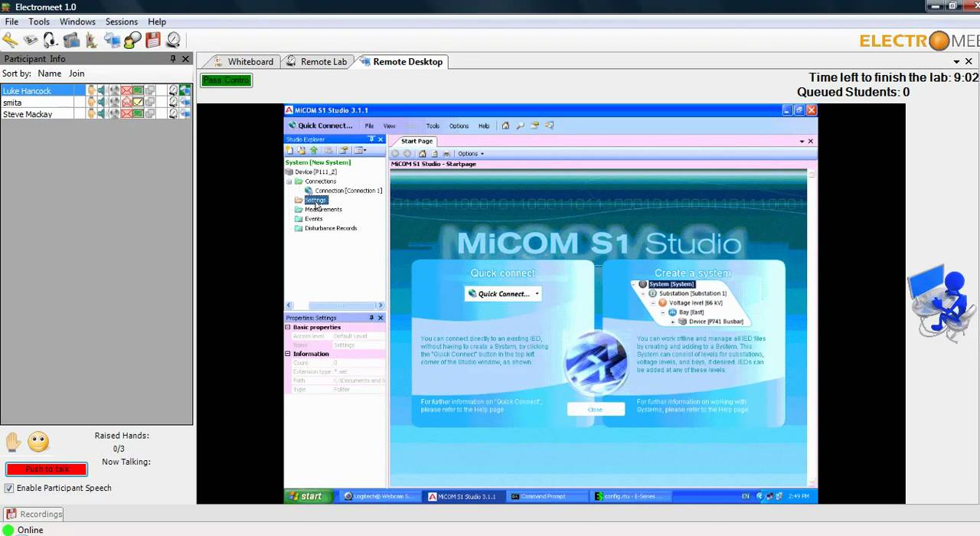Expand the Device [P741 Busbar] node
Screen dimensions: 980x536
(x=673, y=322)
